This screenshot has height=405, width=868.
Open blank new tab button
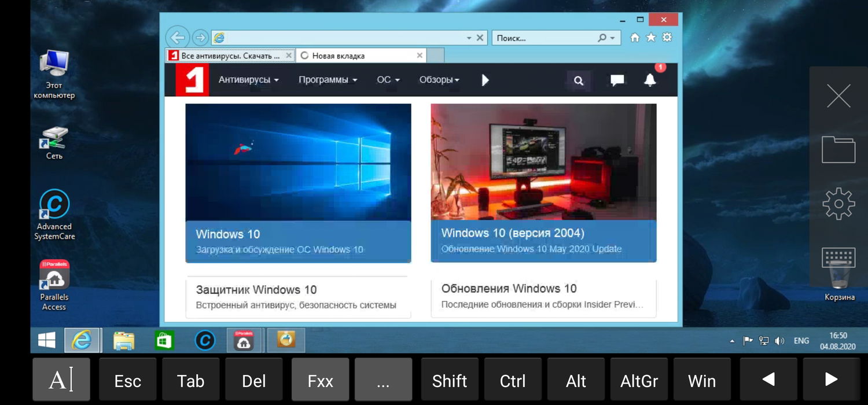coord(436,56)
